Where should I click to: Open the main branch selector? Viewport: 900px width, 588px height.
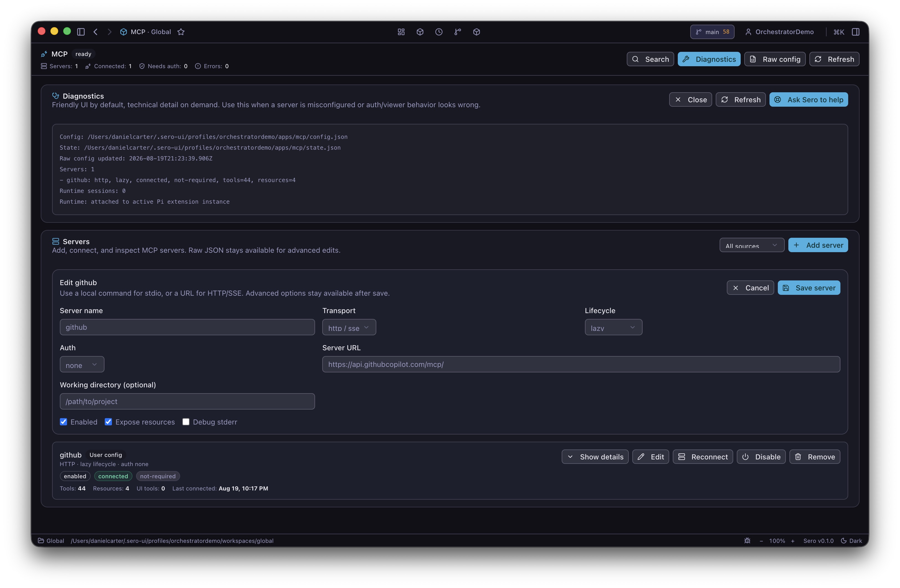click(712, 32)
